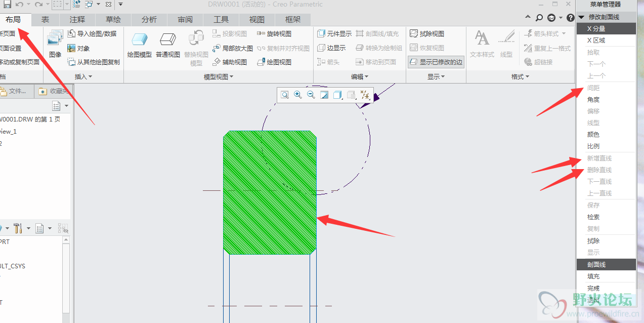Click 元件显示 in the edit group
Viewport: 644px width, 323px height.
pos(334,34)
